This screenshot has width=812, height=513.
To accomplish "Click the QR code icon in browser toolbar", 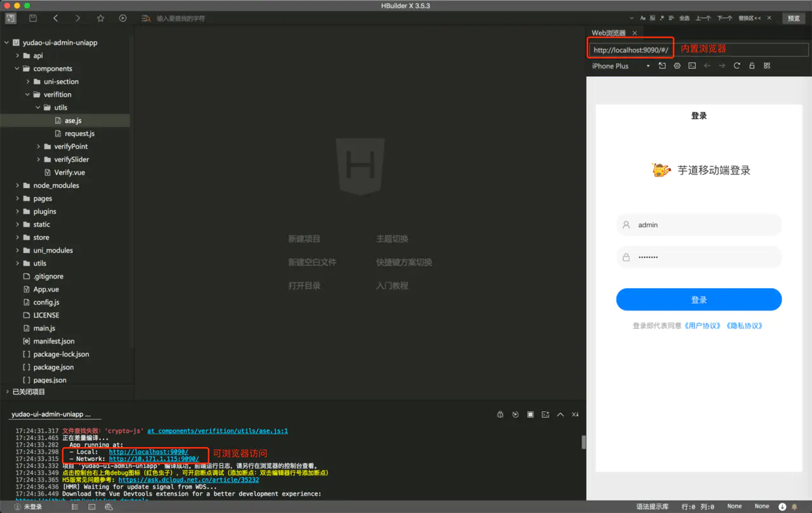I will coord(767,66).
